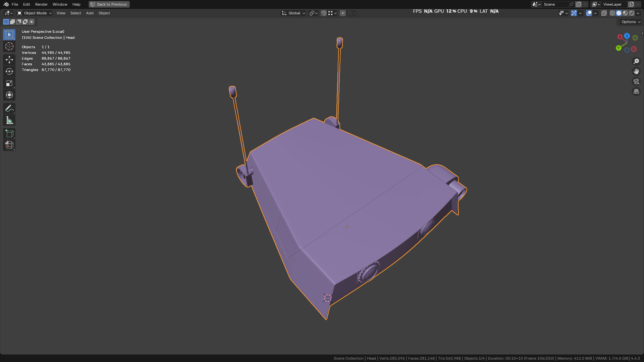644x362 pixels.
Task: Open the view layer browse dropdown
Action: (x=596, y=4)
